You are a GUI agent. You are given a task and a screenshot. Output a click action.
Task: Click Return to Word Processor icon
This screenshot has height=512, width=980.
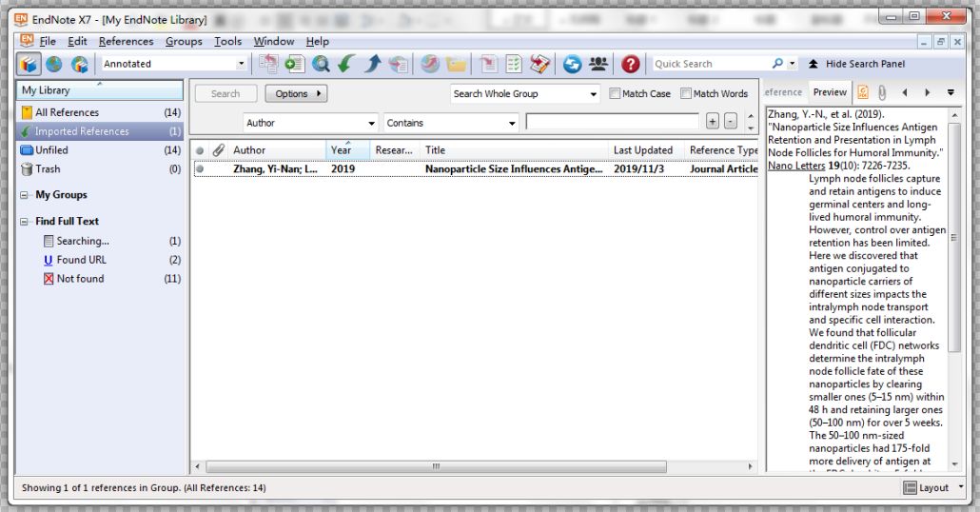point(540,64)
